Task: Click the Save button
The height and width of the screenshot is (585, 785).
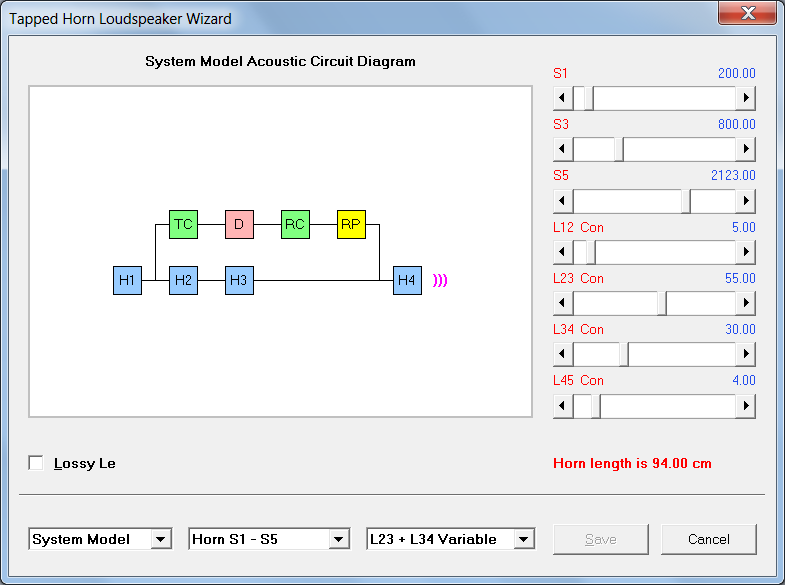Action: click(x=601, y=539)
